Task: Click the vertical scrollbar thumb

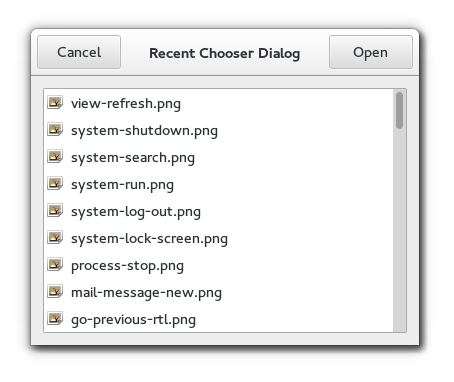Action: pyautogui.click(x=399, y=110)
